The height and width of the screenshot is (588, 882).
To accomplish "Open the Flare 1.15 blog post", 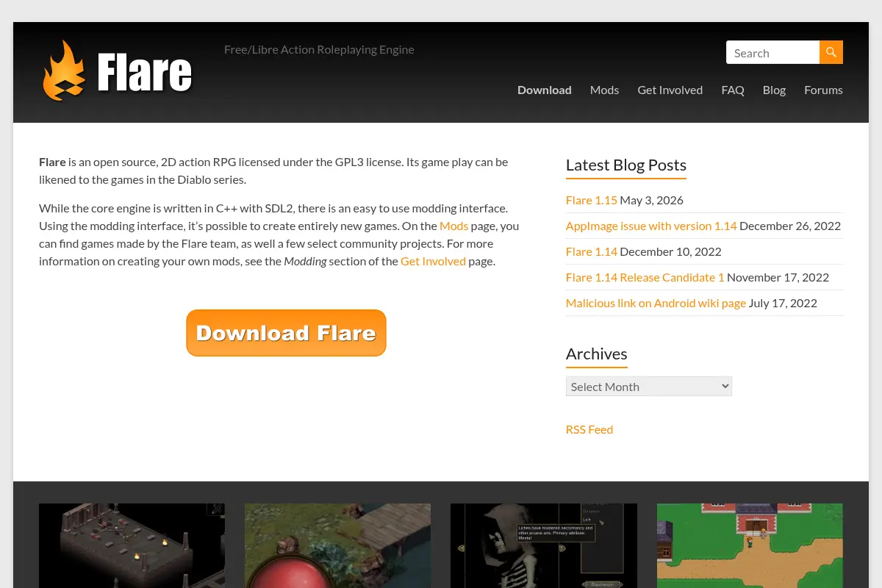I will [592, 200].
